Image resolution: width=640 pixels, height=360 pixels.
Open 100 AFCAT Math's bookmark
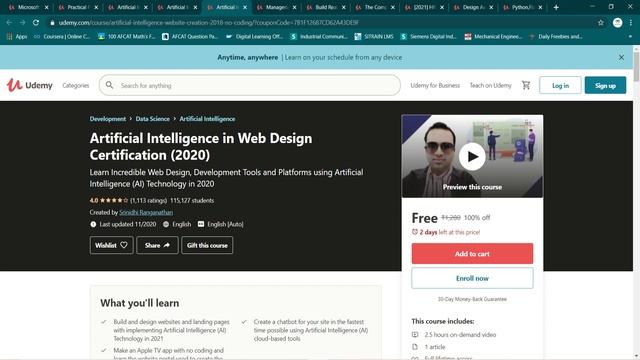[127, 37]
